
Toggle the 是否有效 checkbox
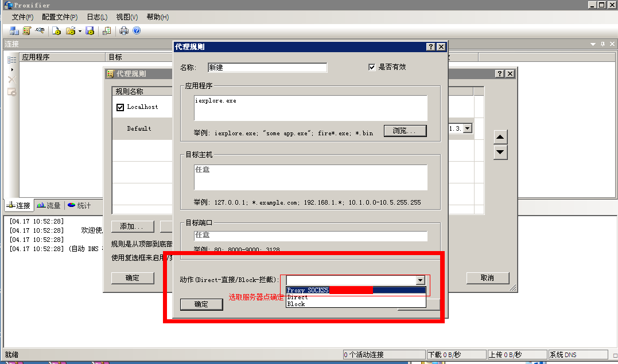(372, 67)
